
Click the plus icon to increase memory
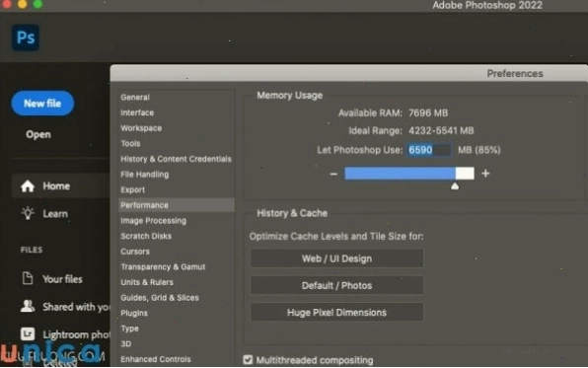pos(485,174)
